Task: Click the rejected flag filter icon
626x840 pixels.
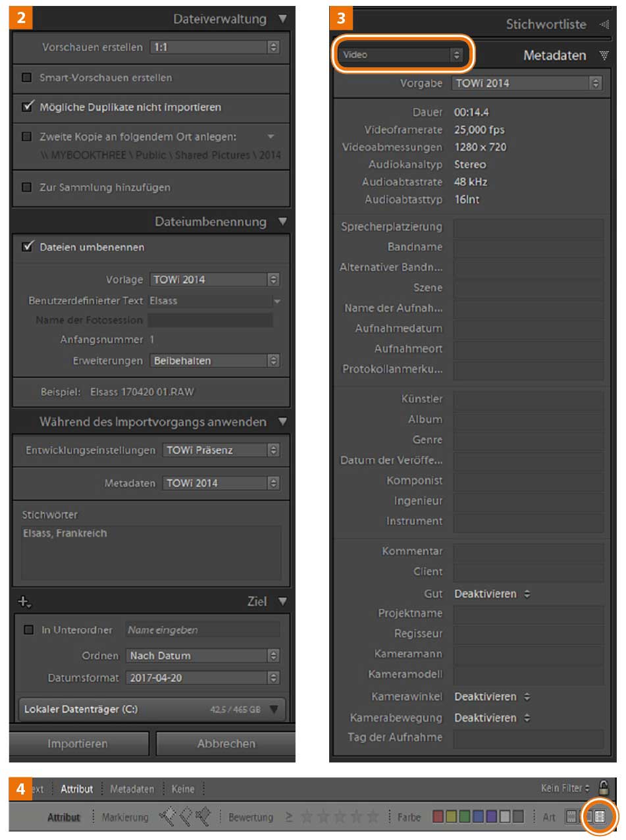Action: pyautogui.click(x=202, y=817)
